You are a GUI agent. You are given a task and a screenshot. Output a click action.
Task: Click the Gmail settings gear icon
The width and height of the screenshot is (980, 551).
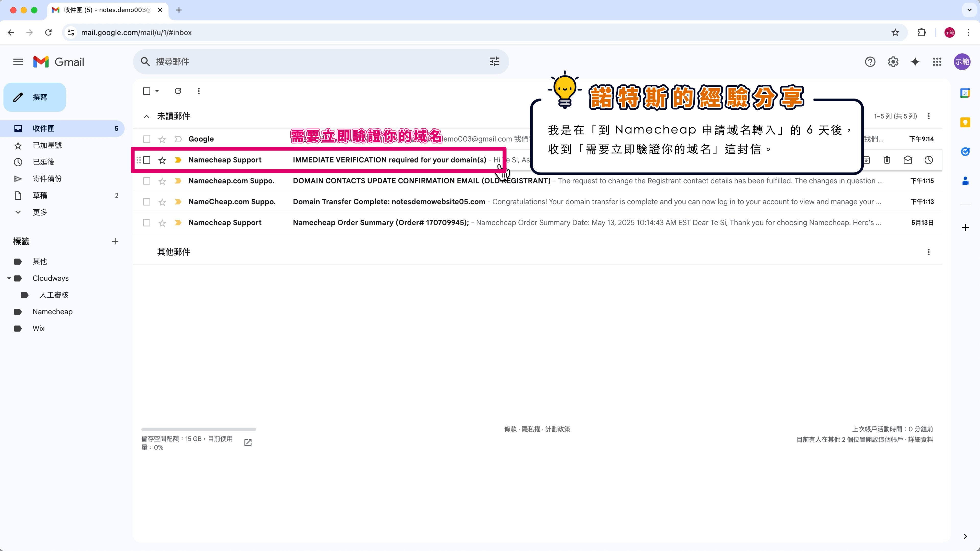(x=893, y=61)
